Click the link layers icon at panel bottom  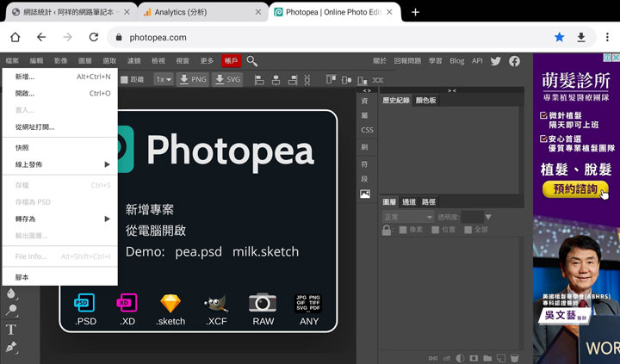(433, 358)
